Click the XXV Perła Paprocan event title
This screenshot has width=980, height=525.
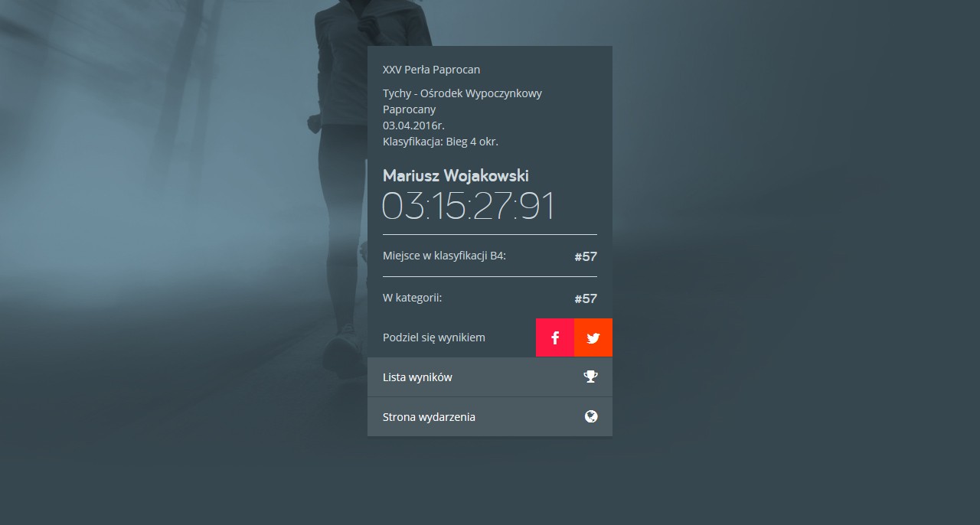431,70
